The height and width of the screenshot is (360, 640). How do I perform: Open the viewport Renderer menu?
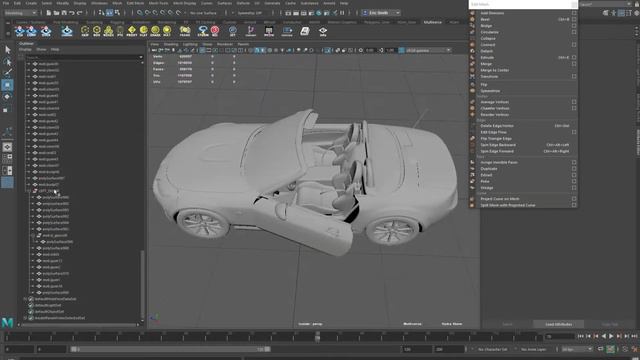tap(224, 44)
